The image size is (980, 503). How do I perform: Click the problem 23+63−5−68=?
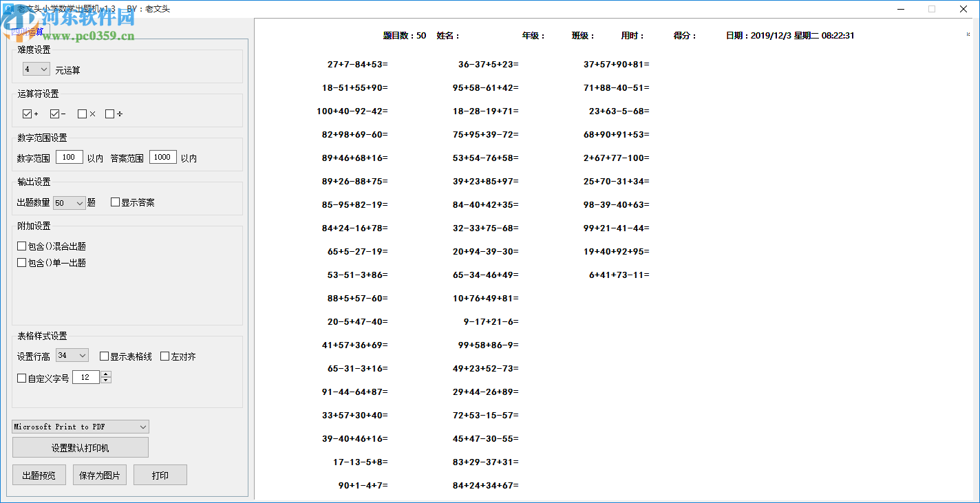(619, 111)
